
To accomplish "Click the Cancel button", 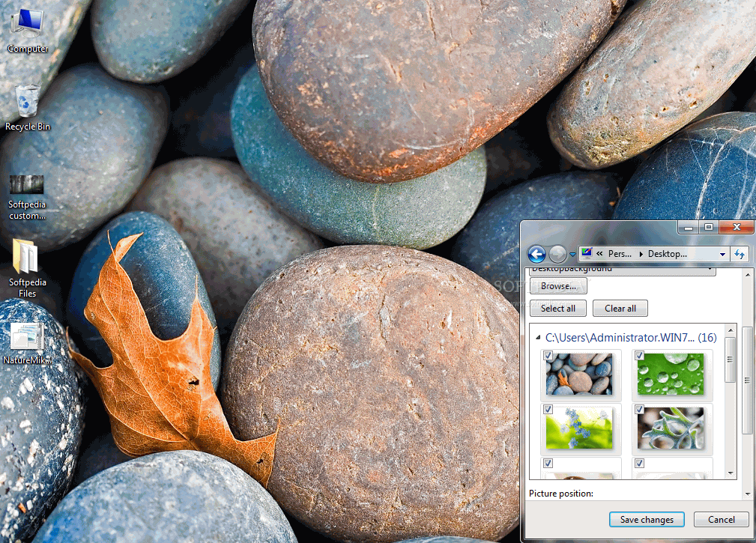I will pos(722,520).
